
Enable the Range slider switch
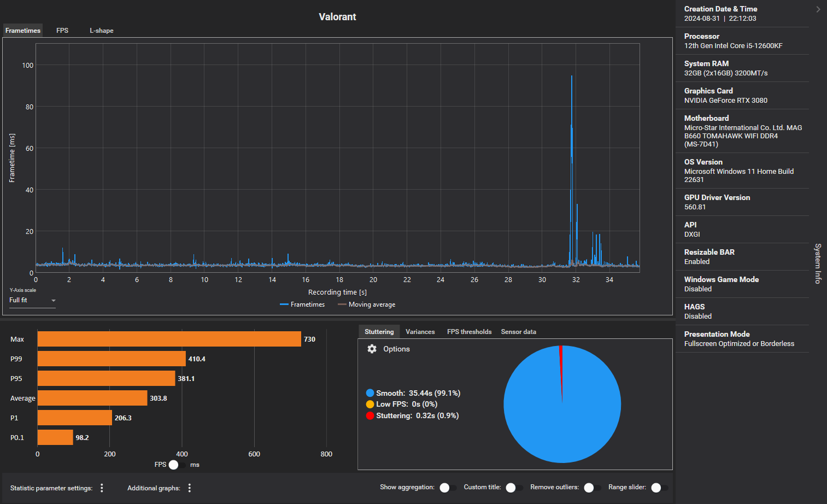click(660, 488)
